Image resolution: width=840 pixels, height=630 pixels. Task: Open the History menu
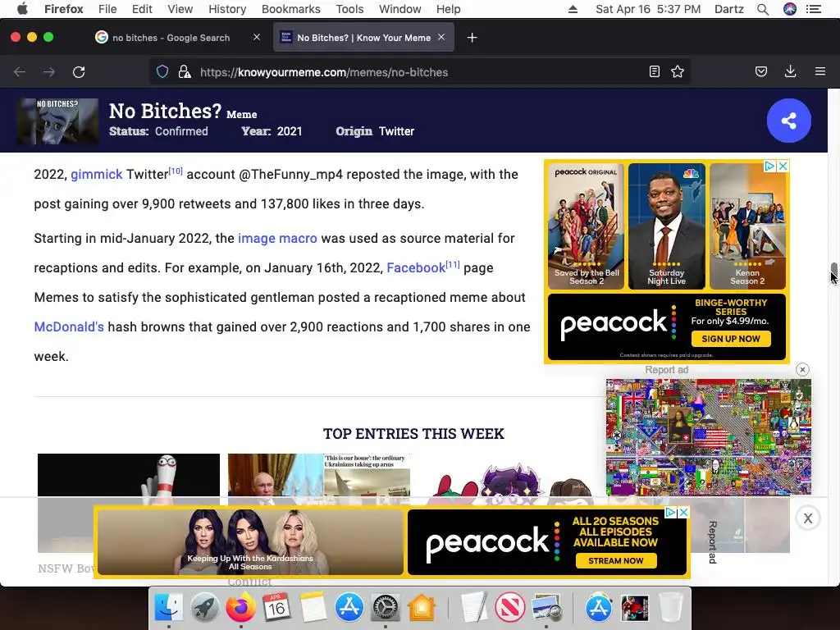pos(227,9)
